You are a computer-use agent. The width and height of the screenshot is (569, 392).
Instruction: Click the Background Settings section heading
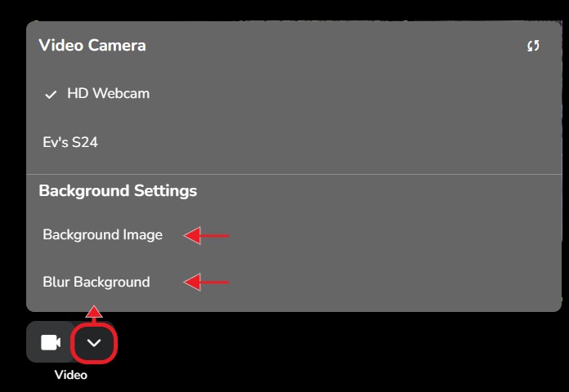118,191
